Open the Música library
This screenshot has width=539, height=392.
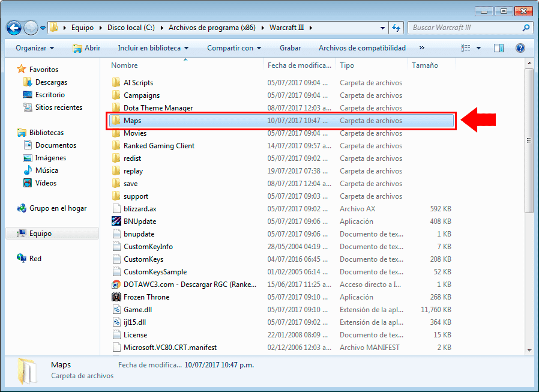41,170
